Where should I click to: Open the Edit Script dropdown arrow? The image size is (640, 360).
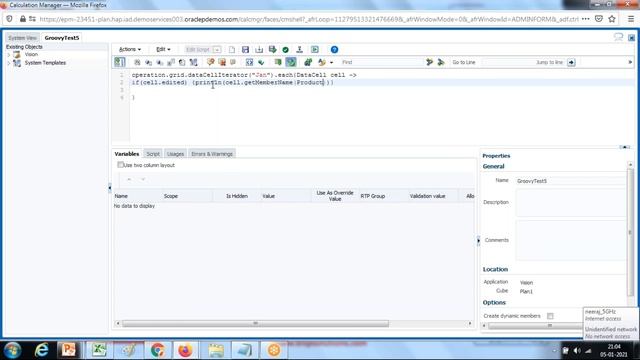(217, 50)
